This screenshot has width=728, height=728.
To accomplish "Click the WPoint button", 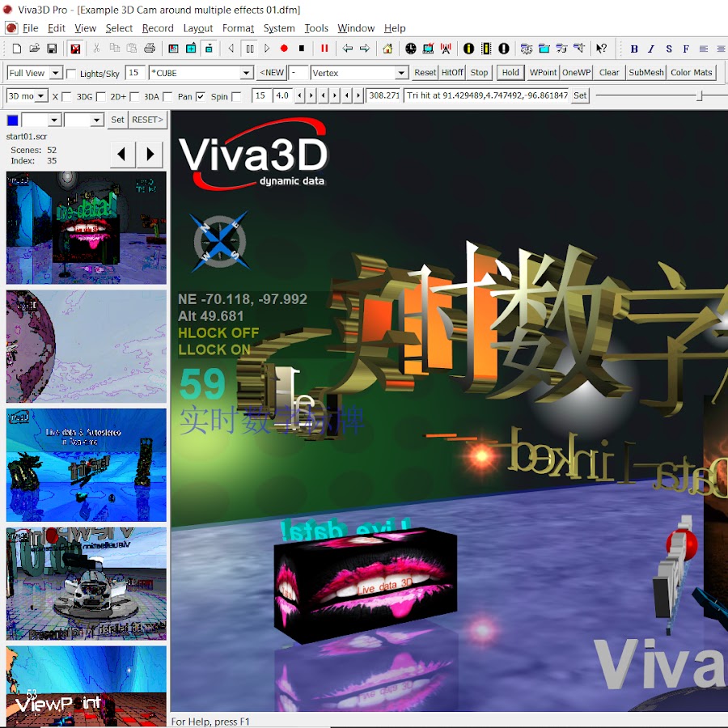I will 543,73.
